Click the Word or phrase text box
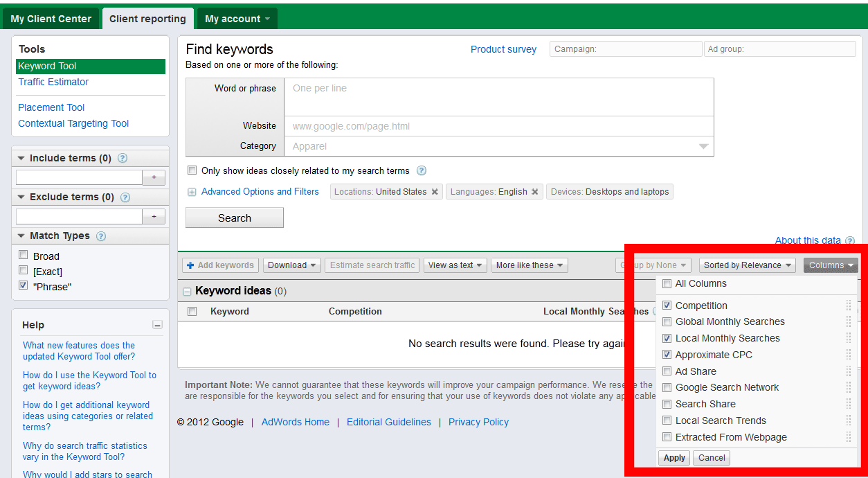Image resolution: width=868 pixels, height=478 pixels. 498,97
